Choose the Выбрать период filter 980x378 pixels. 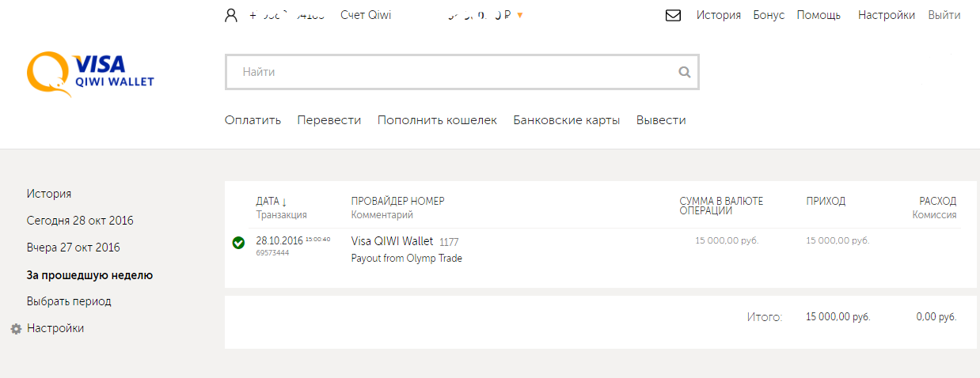[69, 301]
